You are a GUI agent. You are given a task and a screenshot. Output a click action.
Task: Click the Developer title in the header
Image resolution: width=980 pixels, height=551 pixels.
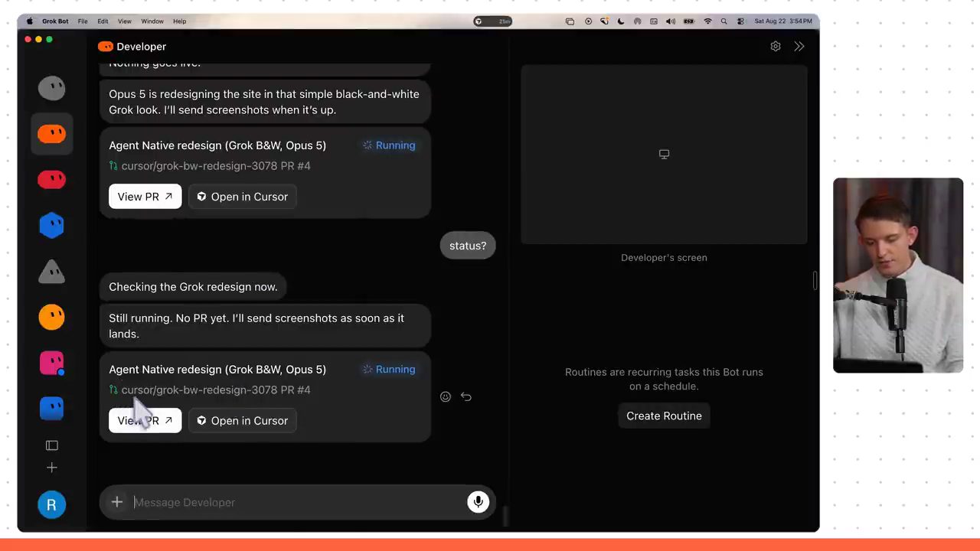[142, 47]
